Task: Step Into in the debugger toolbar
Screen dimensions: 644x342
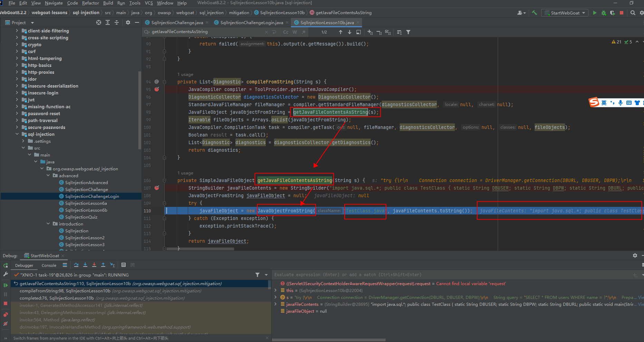Action: [85, 265]
